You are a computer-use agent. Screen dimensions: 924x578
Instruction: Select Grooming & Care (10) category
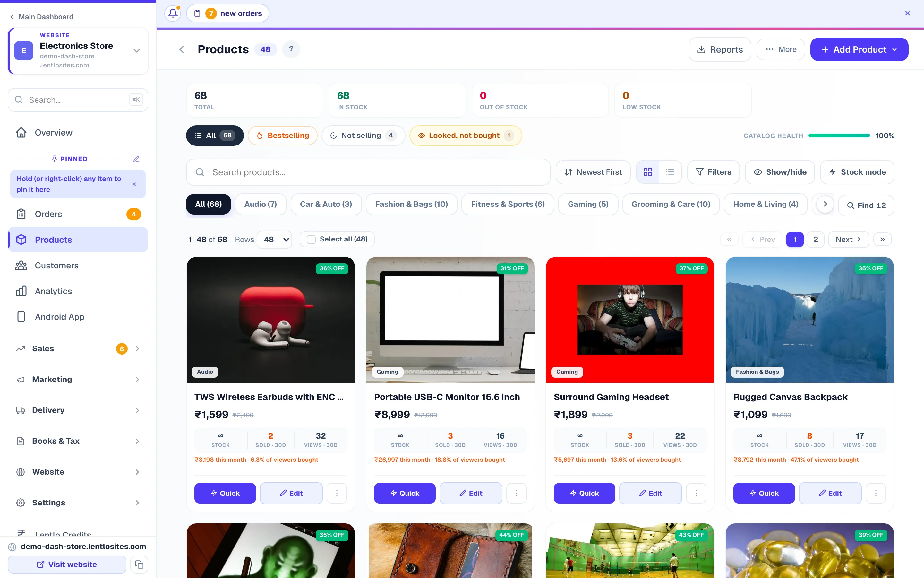[671, 204]
